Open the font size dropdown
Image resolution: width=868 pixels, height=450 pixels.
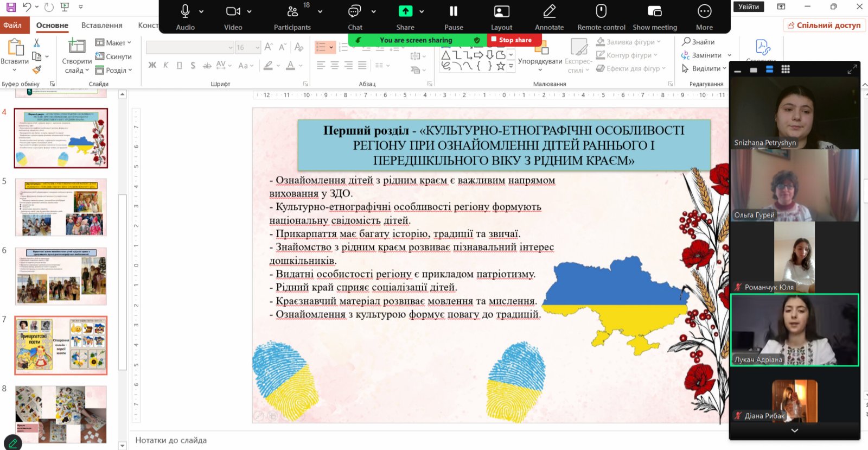[257, 48]
